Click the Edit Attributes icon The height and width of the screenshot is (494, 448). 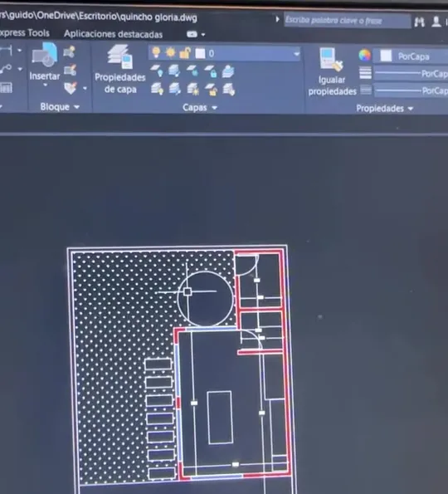pos(71,88)
